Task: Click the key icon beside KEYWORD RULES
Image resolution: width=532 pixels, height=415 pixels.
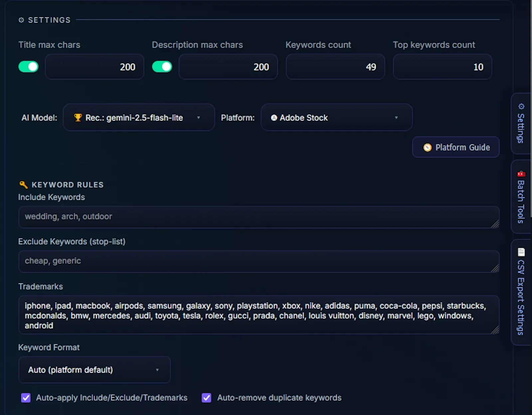Action: pos(23,185)
